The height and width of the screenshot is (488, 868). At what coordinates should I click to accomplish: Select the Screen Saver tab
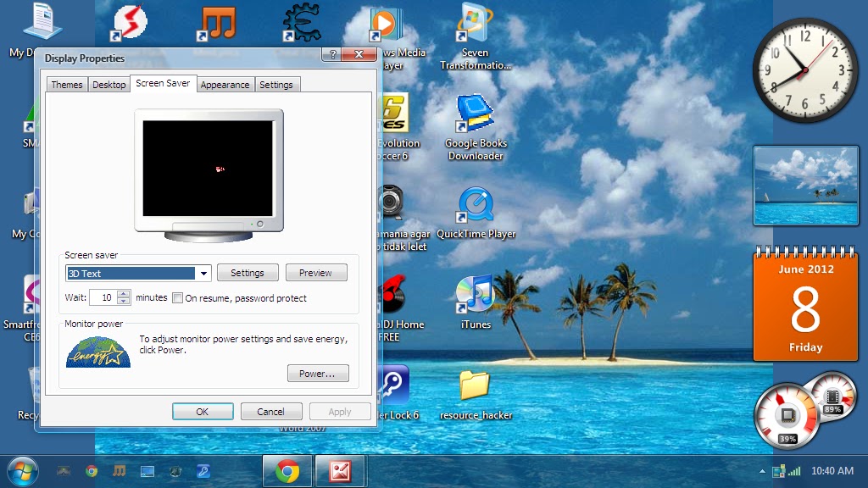[163, 83]
